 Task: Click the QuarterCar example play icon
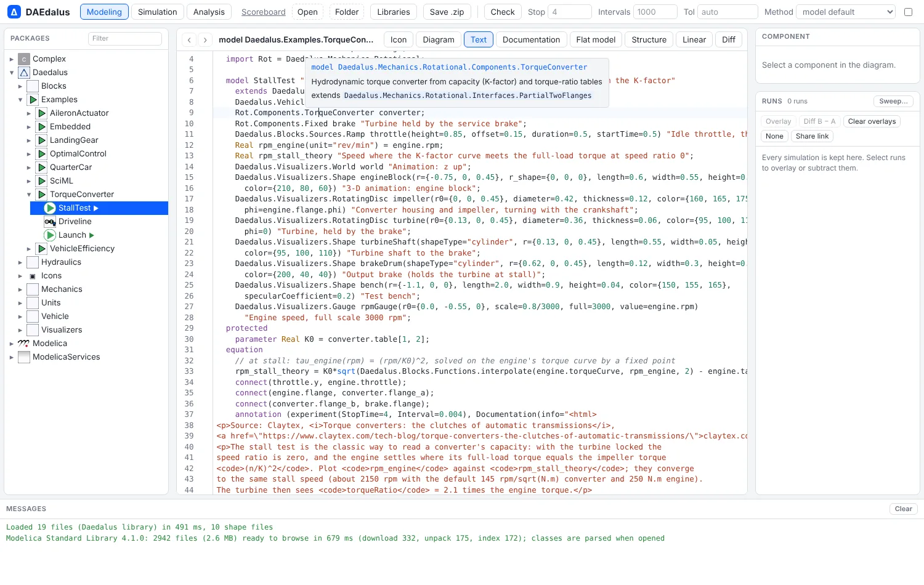pyautogui.click(x=41, y=167)
